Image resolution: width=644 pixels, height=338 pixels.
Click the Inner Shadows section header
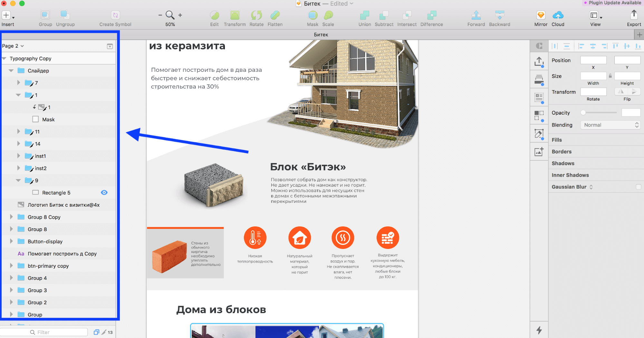pos(570,175)
